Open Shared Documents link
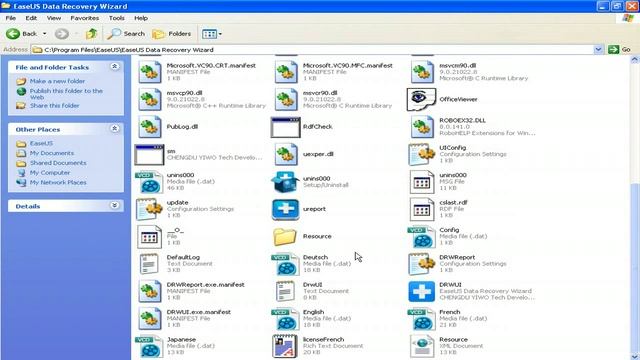The image size is (640, 360). (58, 163)
